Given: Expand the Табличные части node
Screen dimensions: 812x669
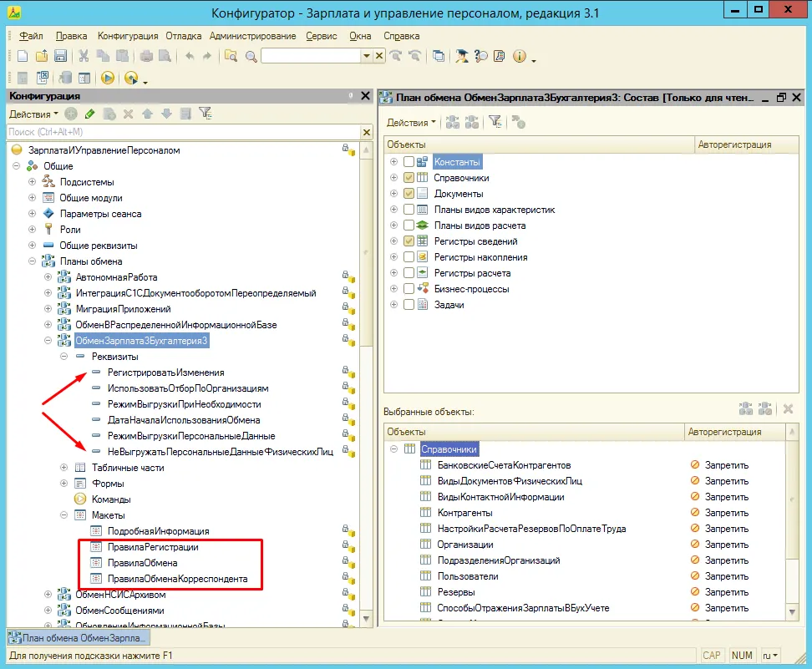Looking at the screenshot, I should [63, 467].
